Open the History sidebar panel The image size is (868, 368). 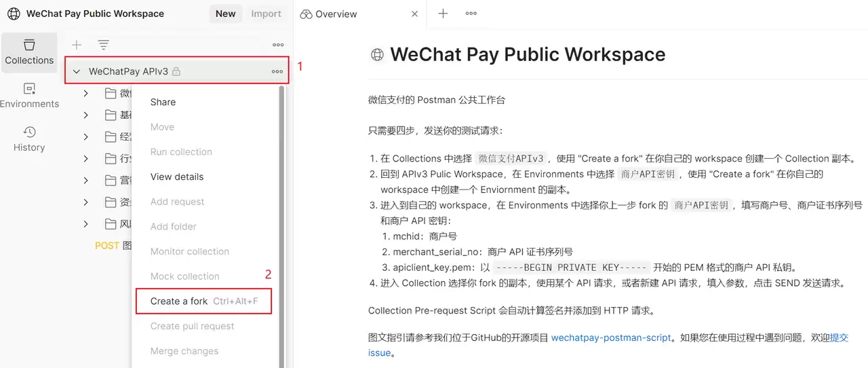[29, 139]
